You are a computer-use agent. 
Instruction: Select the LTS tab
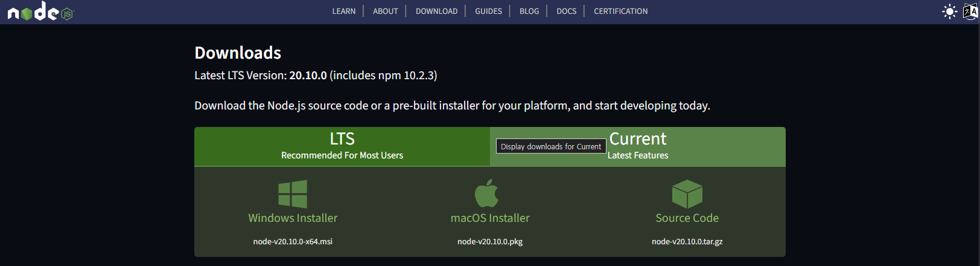tap(342, 146)
